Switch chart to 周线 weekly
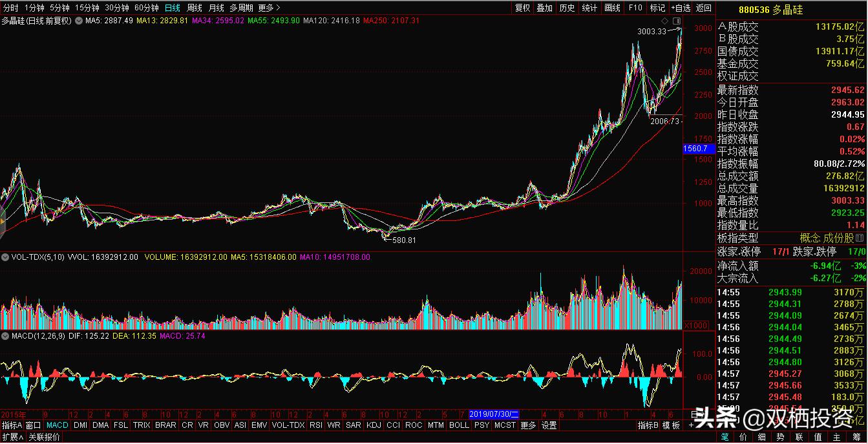868x444 pixels. pyautogui.click(x=195, y=8)
